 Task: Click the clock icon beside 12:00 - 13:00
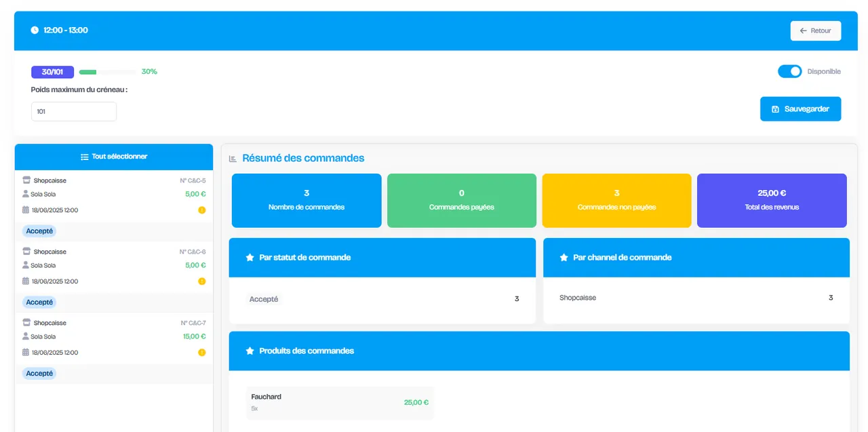35,31
